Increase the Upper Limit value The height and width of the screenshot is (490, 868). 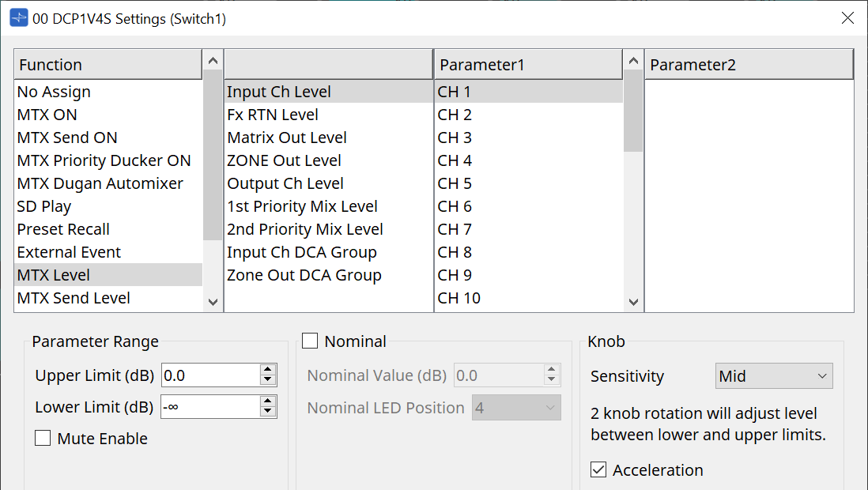268,370
